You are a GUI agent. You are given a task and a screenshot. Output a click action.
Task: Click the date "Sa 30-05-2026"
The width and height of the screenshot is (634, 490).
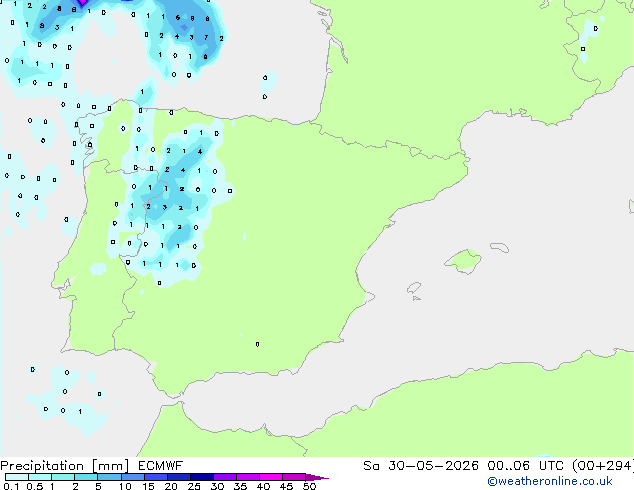(421, 466)
